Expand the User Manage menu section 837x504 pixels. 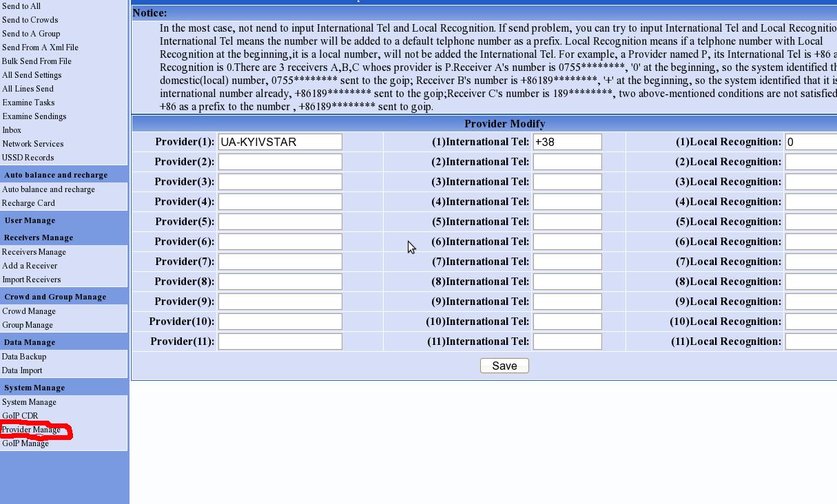(30, 220)
